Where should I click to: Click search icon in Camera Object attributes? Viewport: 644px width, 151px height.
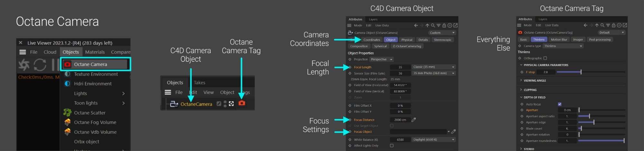coord(433,25)
